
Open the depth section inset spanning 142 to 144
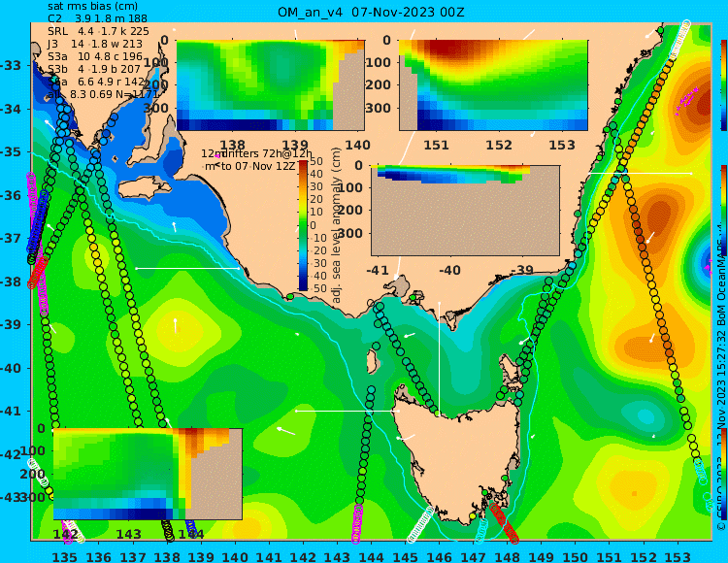click(148, 474)
